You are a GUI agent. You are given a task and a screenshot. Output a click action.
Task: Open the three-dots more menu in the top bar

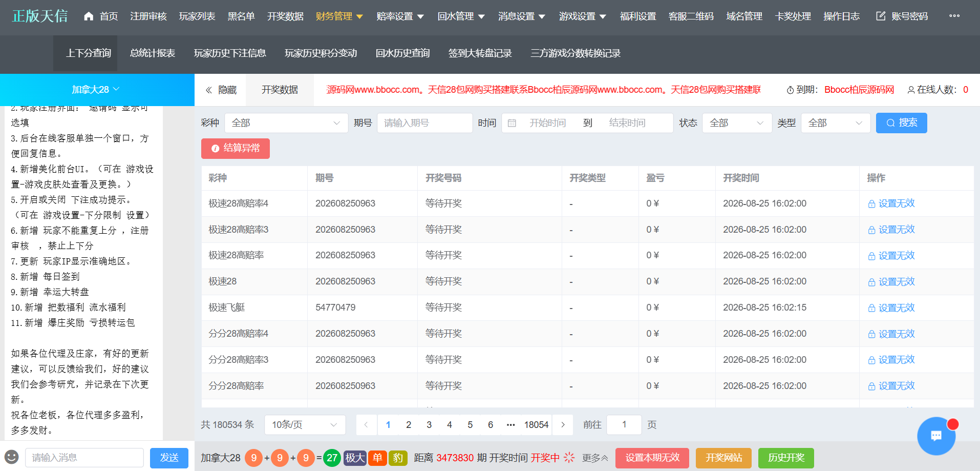tap(954, 16)
